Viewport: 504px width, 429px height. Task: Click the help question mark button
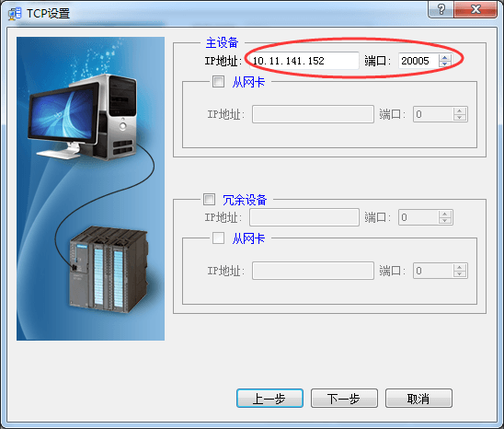tap(441, 9)
